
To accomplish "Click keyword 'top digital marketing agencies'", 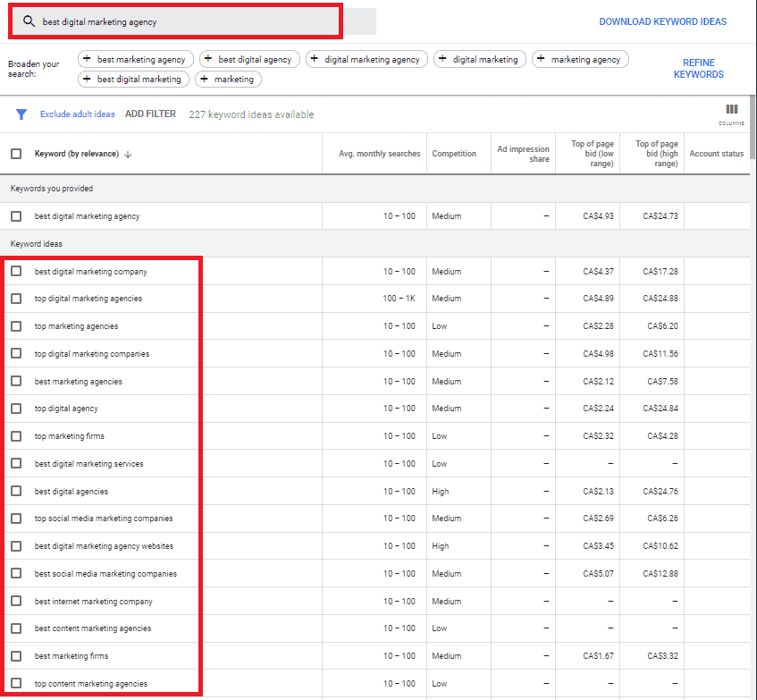I will coord(88,299).
